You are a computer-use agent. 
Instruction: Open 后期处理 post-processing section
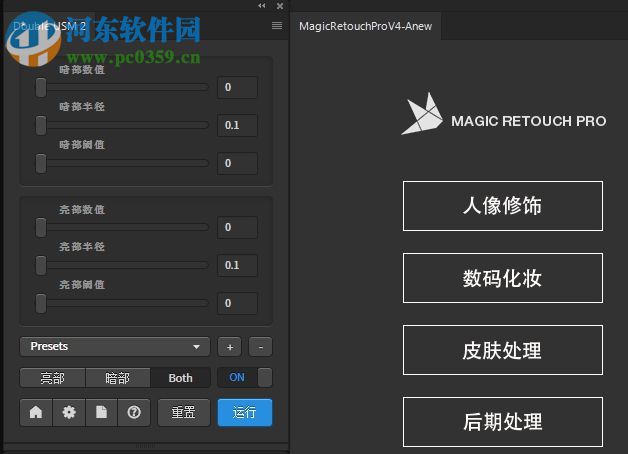coord(503,422)
